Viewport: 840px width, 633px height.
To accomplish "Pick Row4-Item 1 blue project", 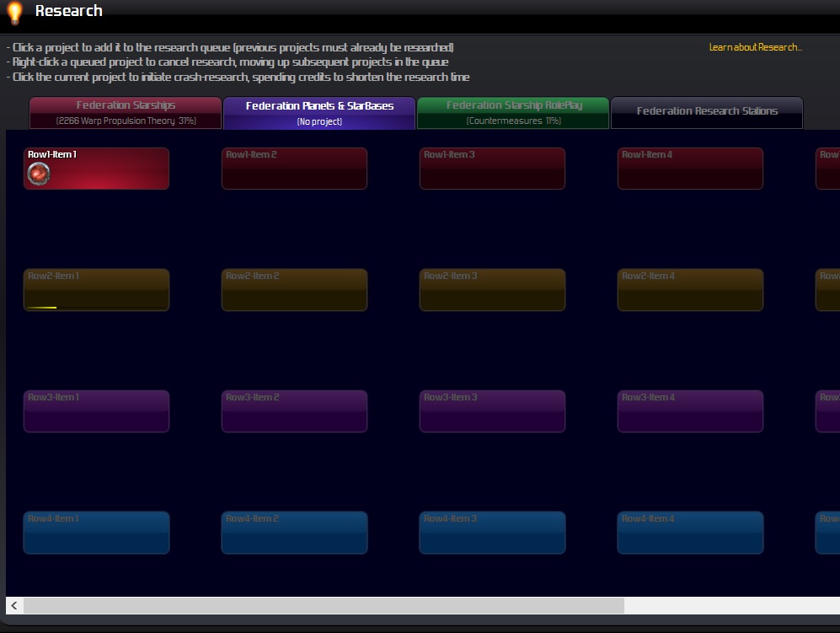I will (x=96, y=533).
